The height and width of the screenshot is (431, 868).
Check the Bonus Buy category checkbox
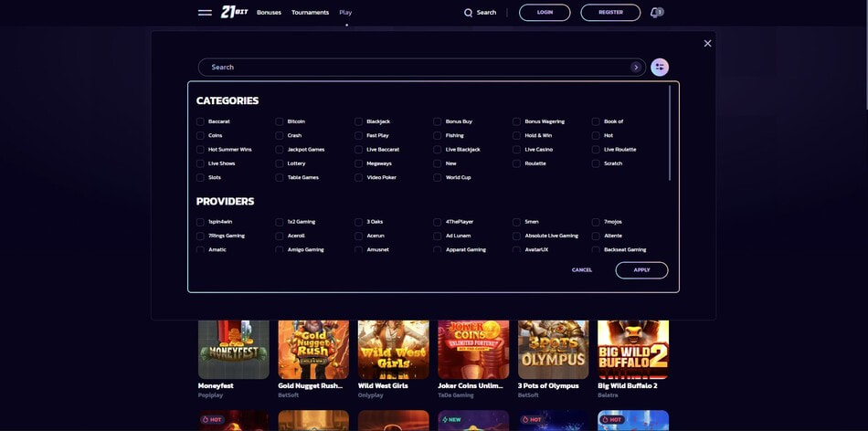coord(438,121)
